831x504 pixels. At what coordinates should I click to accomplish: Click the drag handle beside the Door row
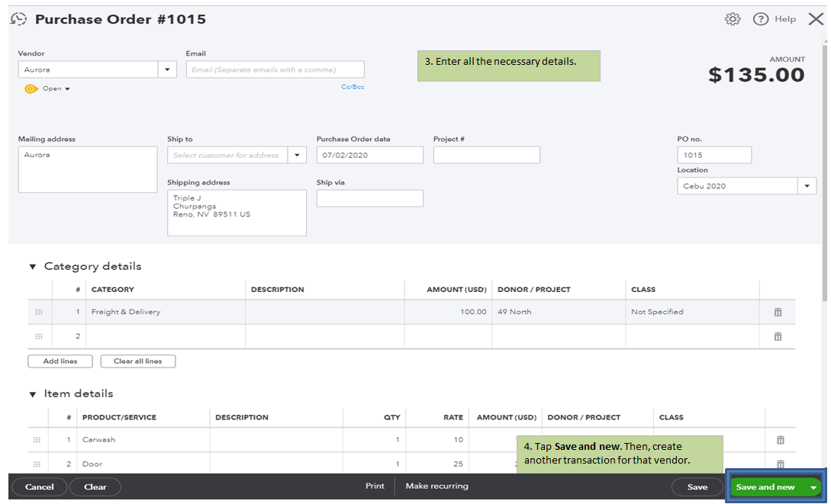tap(36, 464)
